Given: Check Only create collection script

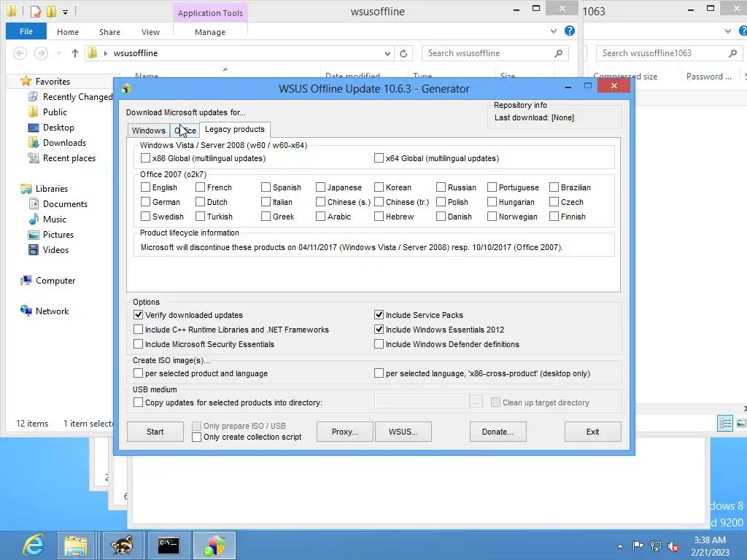Looking at the screenshot, I should [x=196, y=437].
